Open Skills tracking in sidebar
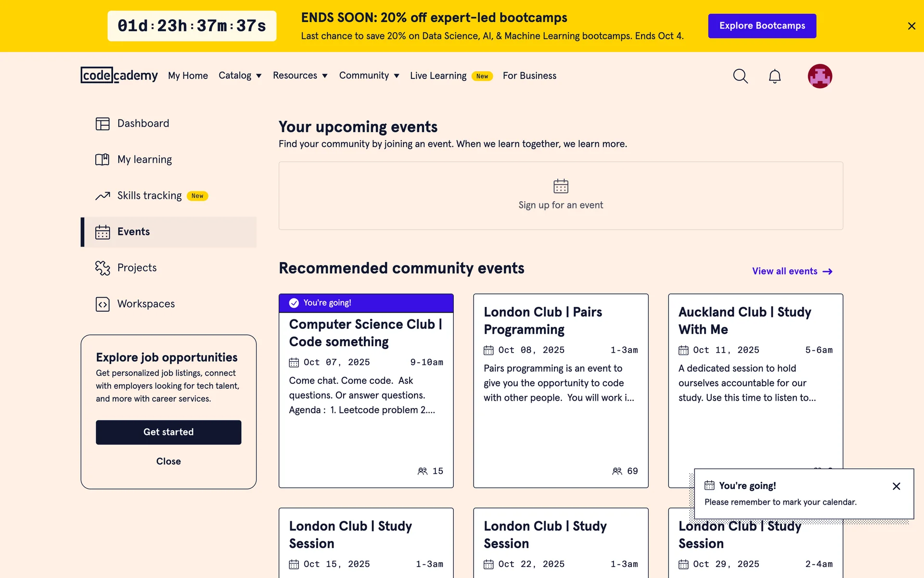This screenshot has width=924, height=578. pyautogui.click(x=150, y=196)
